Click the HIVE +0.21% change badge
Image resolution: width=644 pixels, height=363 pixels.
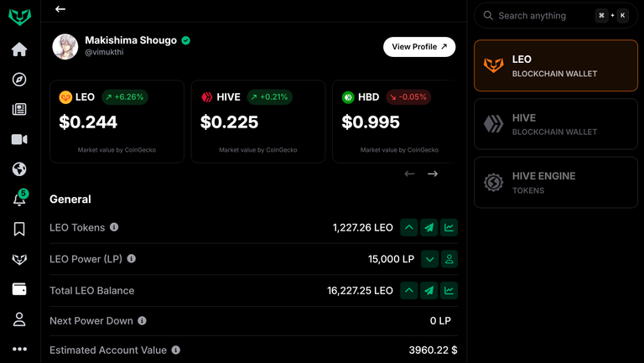(269, 97)
